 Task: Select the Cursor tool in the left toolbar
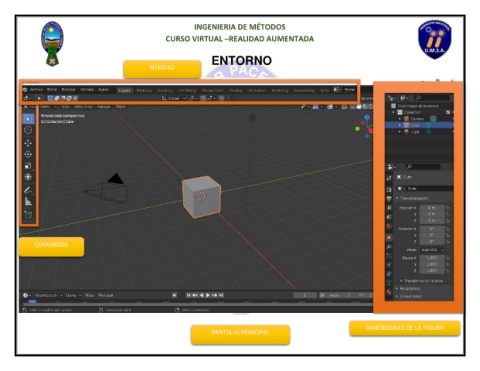point(28,130)
